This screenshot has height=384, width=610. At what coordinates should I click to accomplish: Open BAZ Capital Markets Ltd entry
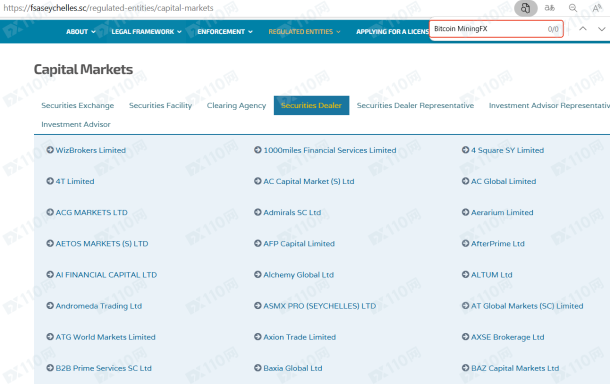coord(515,368)
